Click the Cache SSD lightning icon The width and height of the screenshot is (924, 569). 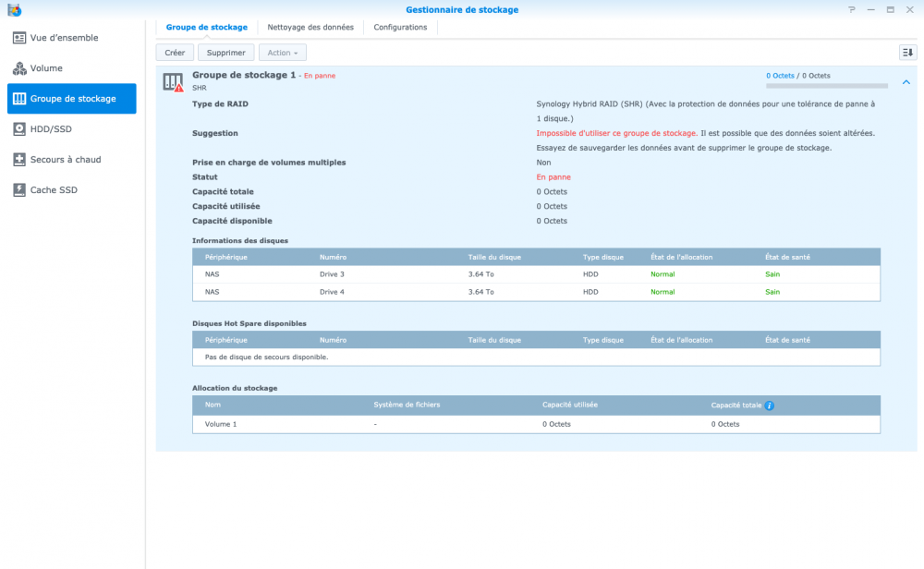point(19,190)
